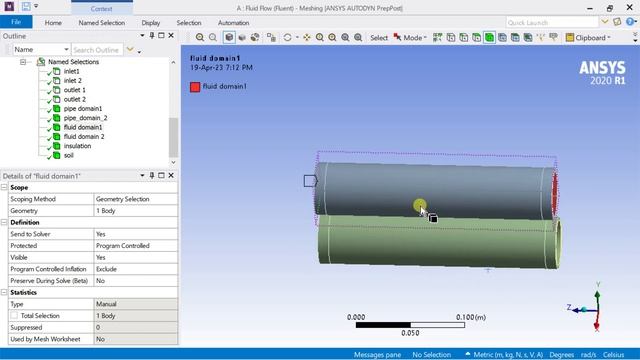This screenshot has width=640, height=360.
Task: Activate the Pan four-arrow tool icon
Action: (x=307, y=38)
